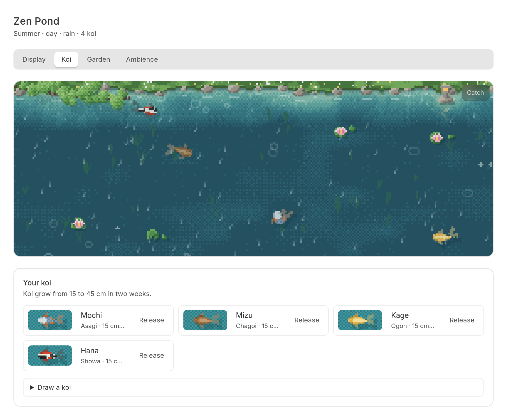
Task: Click the 'Summer · day · rain · 4 koi' status line
Action: (55, 34)
